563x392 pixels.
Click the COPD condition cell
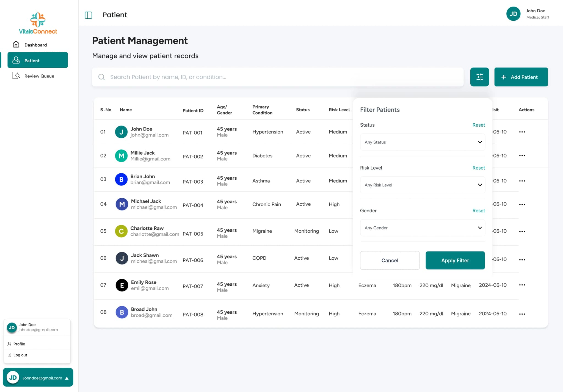pyautogui.click(x=259, y=258)
